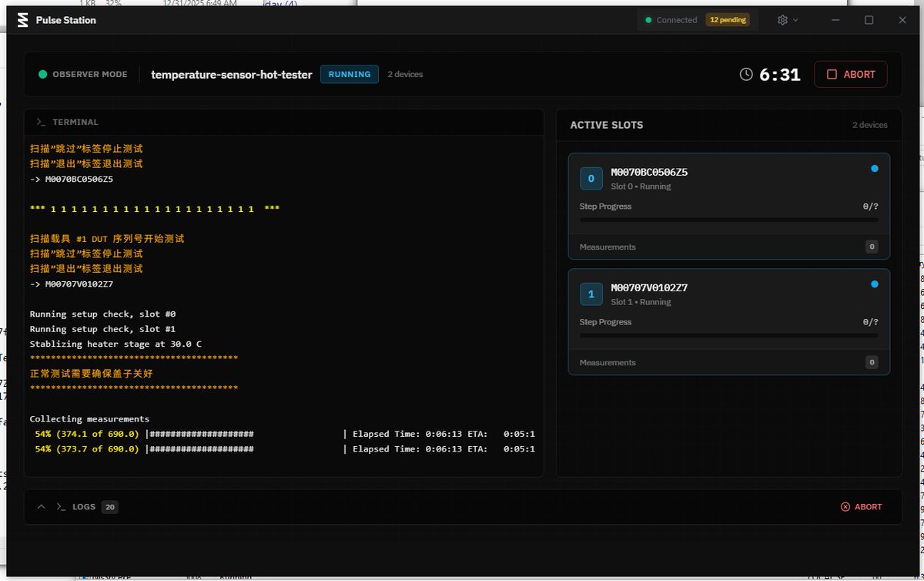The height and width of the screenshot is (581, 924).
Task: Minimize the Pulse Station window
Action: [835, 20]
